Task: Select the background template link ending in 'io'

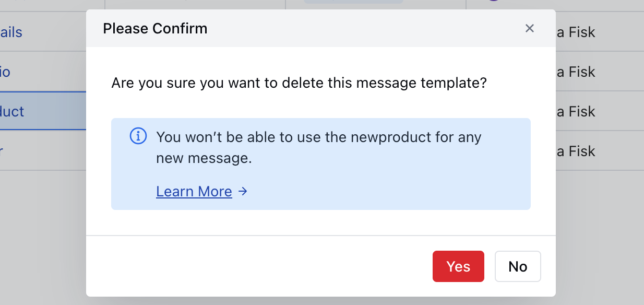Action: [5, 72]
